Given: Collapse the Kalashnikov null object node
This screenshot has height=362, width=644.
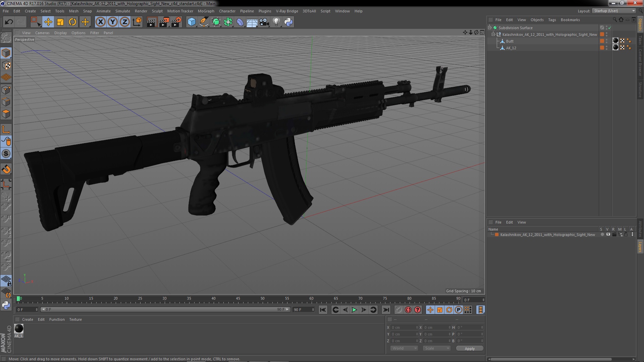Looking at the screenshot, I should click(493, 34).
